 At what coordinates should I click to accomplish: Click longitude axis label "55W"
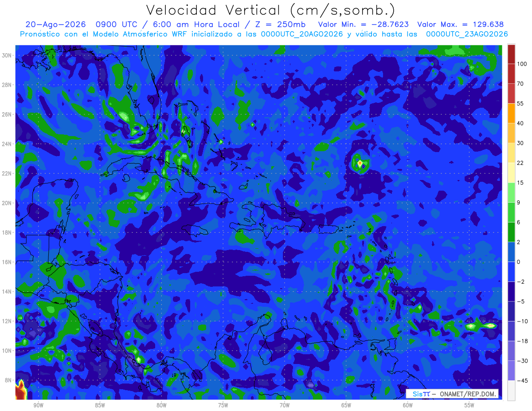pyautogui.click(x=469, y=405)
